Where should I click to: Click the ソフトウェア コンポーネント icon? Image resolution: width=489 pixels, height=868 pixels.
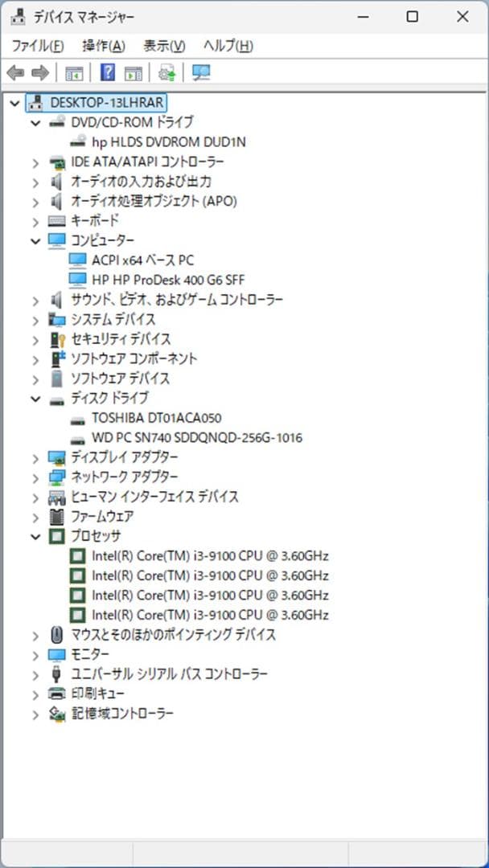click(58, 358)
